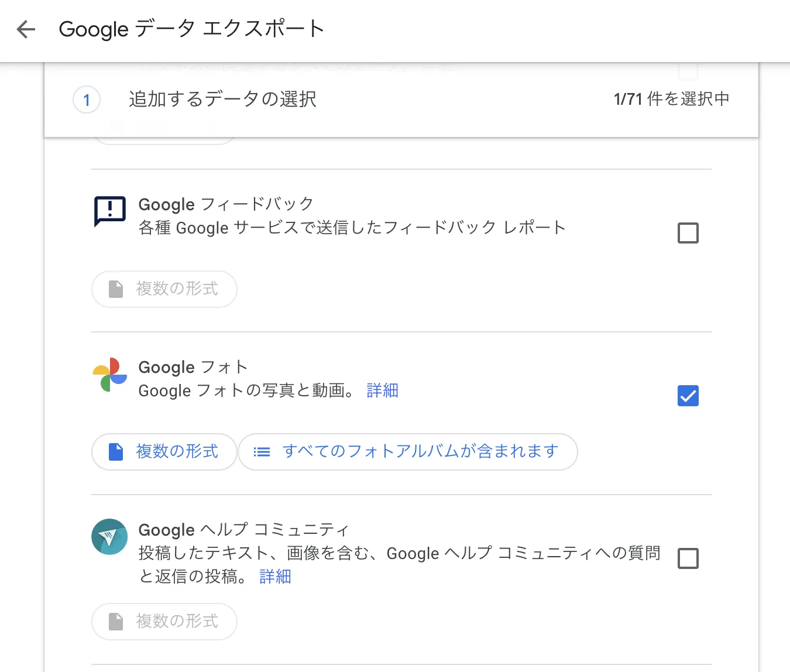Click the 1/71 件を選択中 counter
The height and width of the screenshot is (672, 790).
tap(671, 99)
